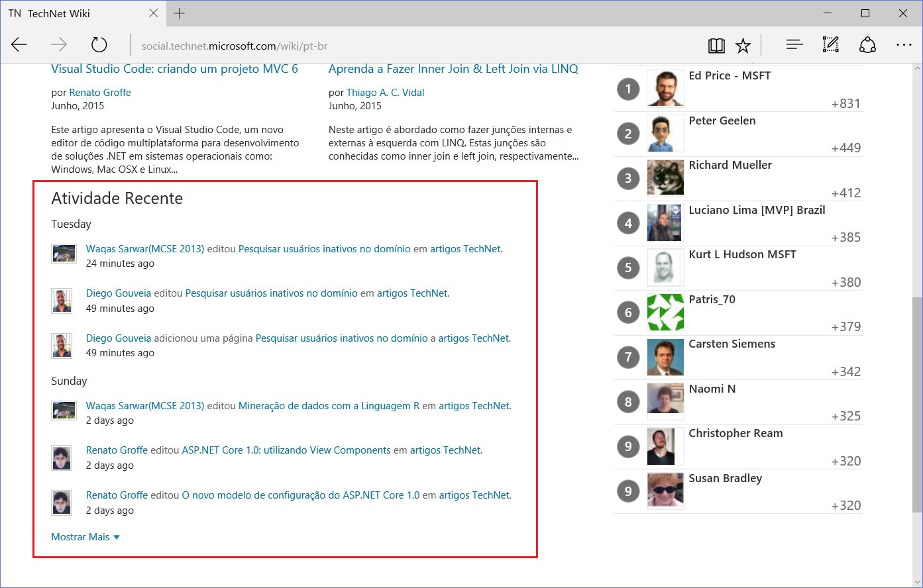The image size is (923, 588).
Task: Open ASP.NET Core 1.0 View Components article link
Action: (286, 450)
